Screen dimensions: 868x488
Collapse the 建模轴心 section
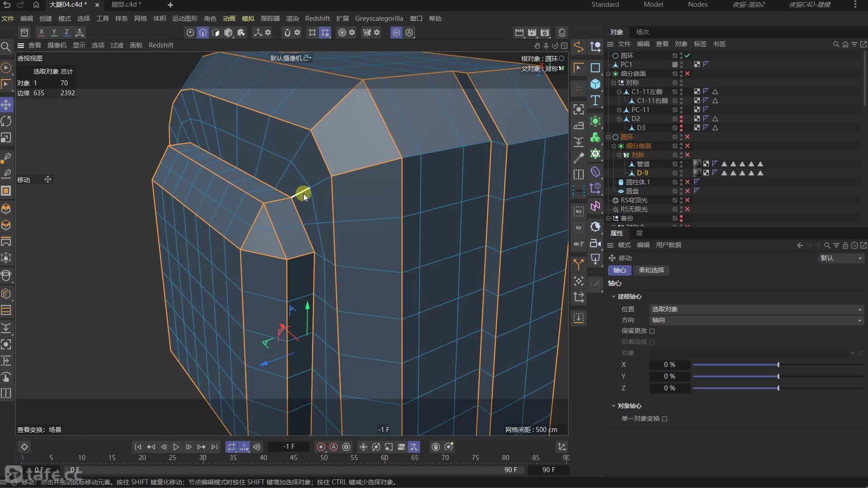tap(613, 297)
